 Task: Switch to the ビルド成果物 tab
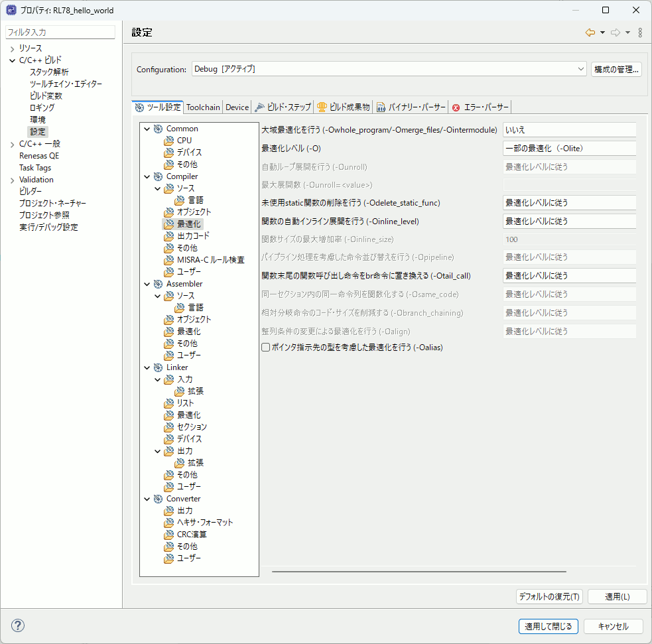343,107
